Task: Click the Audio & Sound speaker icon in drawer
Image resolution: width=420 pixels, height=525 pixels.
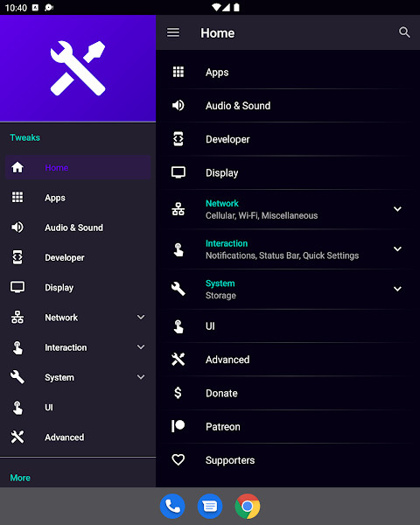Action: click(17, 227)
